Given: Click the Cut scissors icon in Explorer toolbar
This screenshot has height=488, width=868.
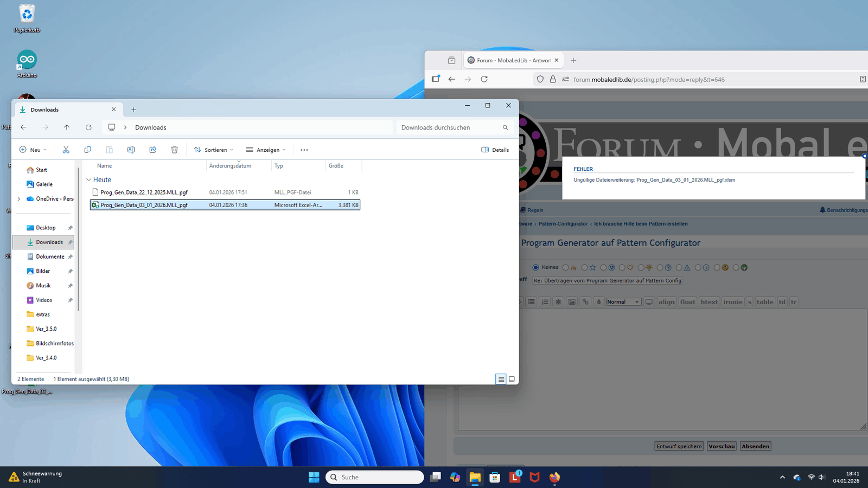Looking at the screenshot, I should coord(66,150).
